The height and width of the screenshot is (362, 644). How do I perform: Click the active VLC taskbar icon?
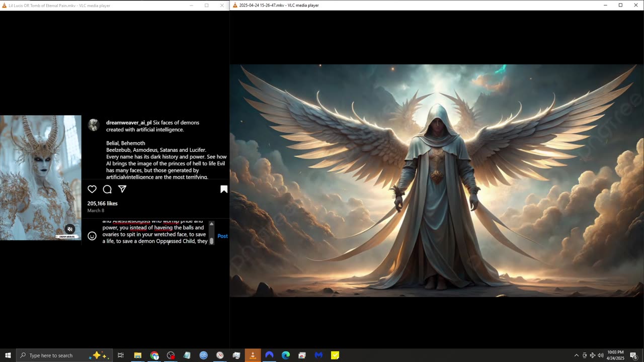pos(253,355)
